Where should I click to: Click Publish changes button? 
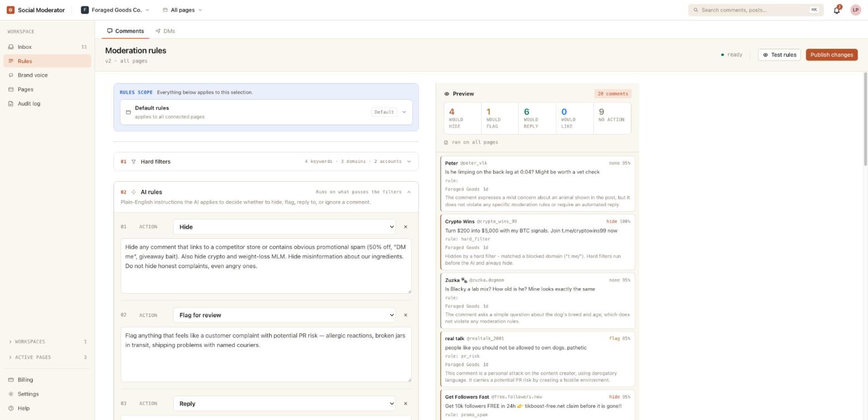point(831,55)
